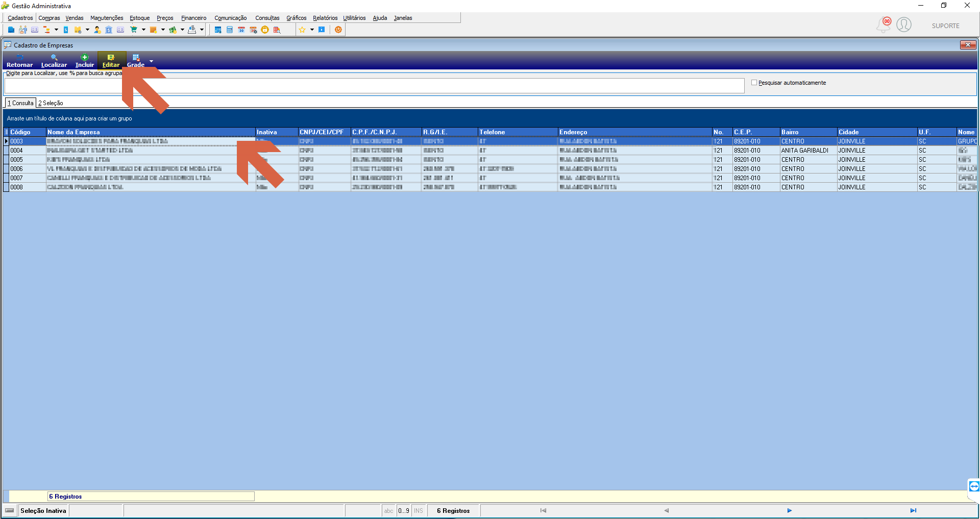Screen dimensions: 980x519
Task: Click the Grade button
Action: [x=136, y=61]
